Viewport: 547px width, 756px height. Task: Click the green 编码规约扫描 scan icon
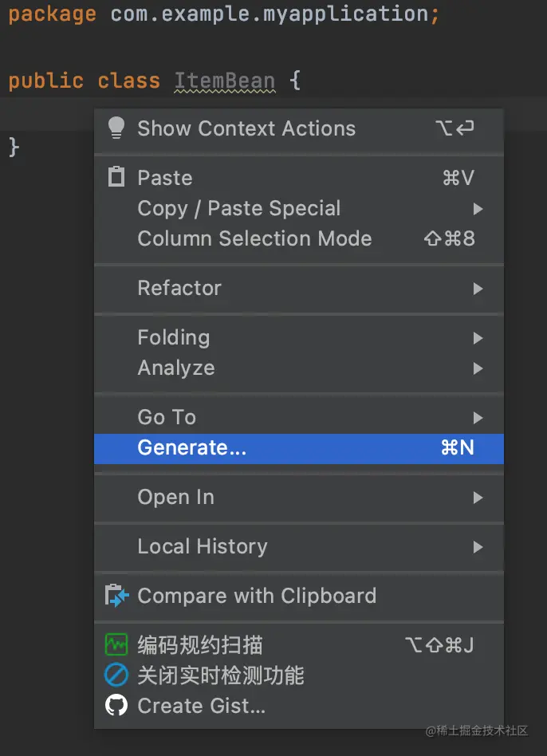point(116,644)
